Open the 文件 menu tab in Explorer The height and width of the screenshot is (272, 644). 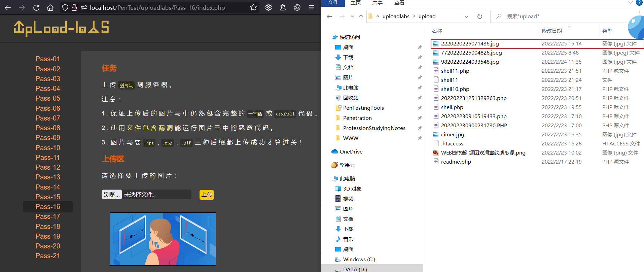pos(333,3)
